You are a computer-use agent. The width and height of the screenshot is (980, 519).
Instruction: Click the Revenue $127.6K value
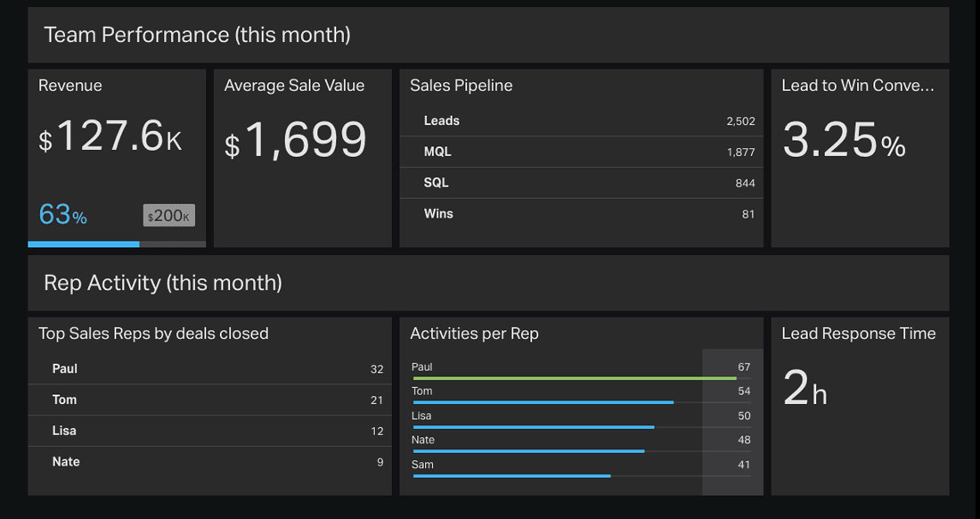coord(110,138)
